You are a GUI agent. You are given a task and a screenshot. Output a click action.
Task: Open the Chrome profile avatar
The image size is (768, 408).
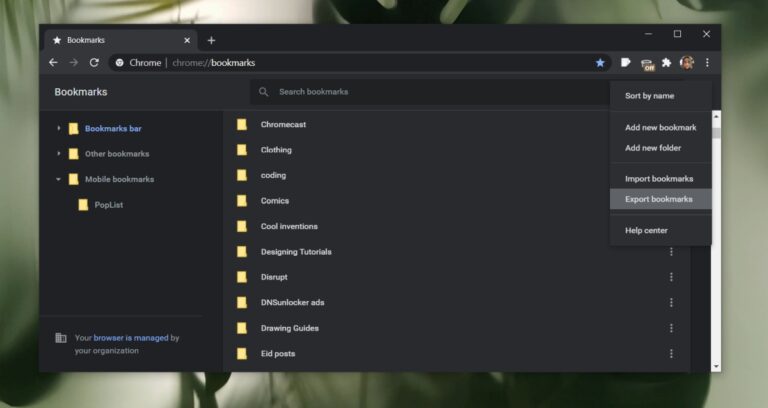687,63
